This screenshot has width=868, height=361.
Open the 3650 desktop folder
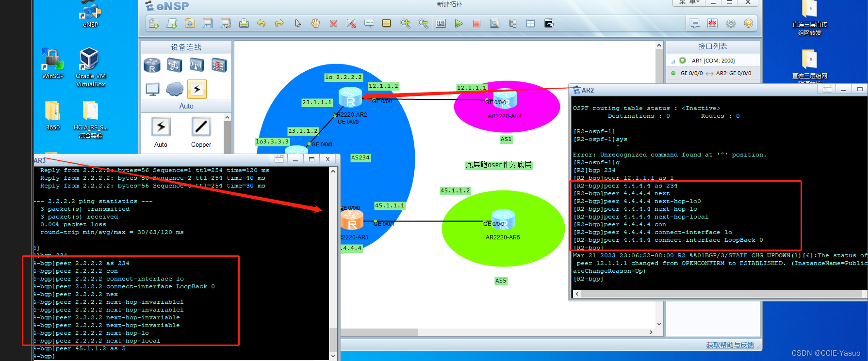pyautogui.click(x=53, y=115)
